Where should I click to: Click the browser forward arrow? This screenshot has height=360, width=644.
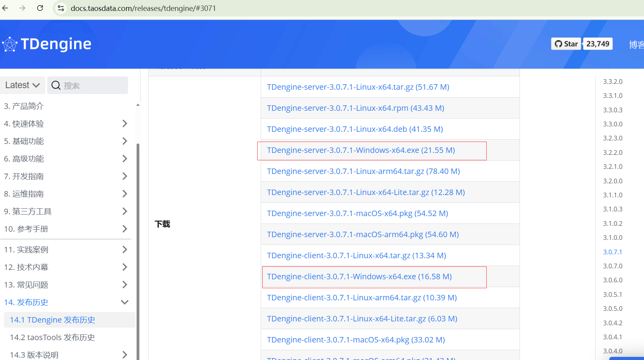click(22, 8)
